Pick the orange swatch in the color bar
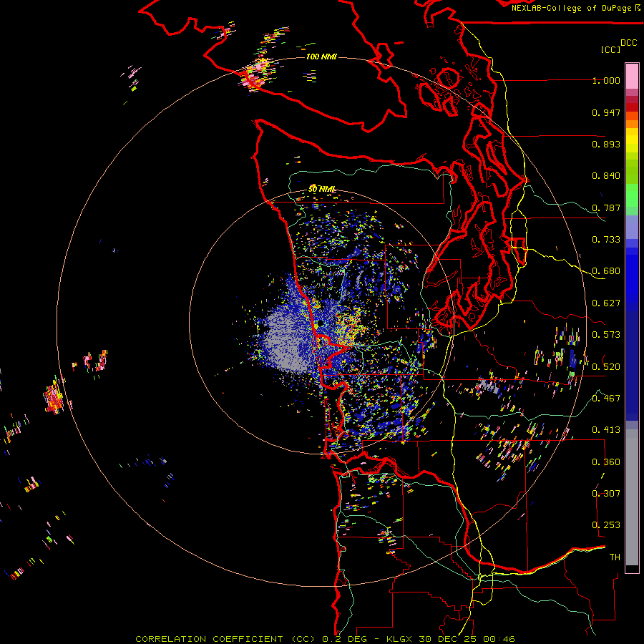 coord(632,124)
